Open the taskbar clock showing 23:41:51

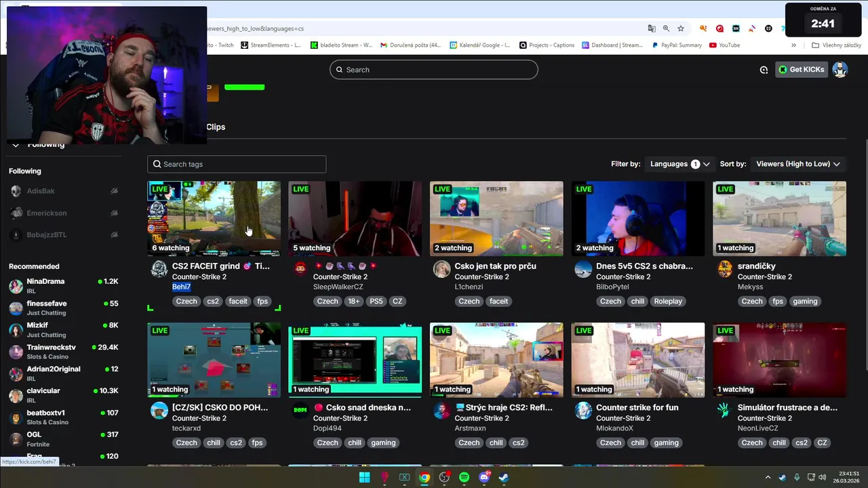click(846, 477)
